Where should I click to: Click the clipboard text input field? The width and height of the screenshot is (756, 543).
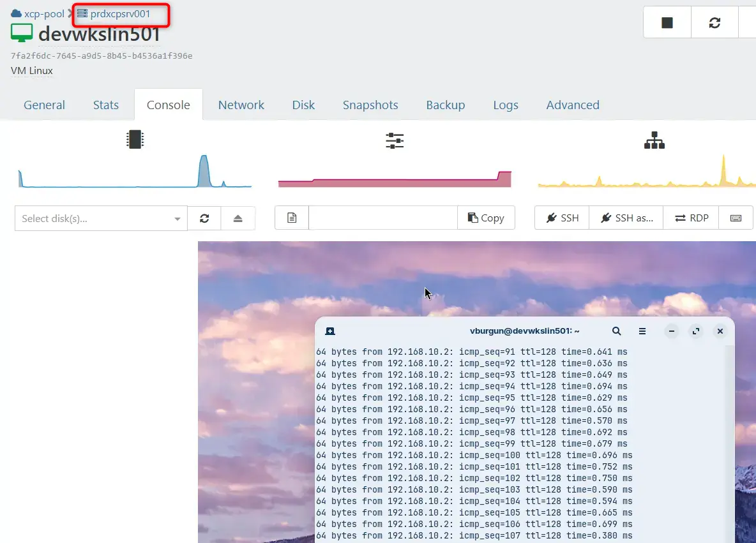383,218
